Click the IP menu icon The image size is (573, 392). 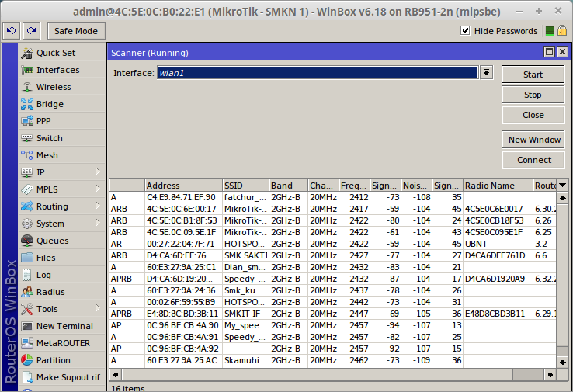(27, 172)
